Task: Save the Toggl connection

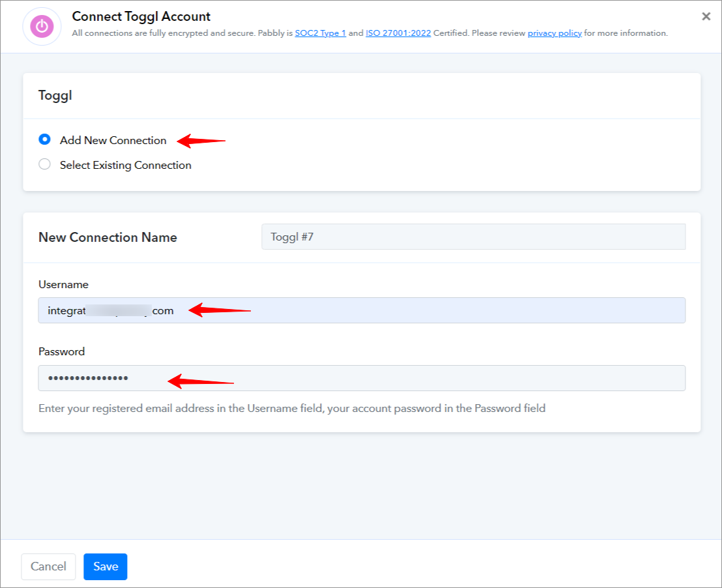Action: 106,566
